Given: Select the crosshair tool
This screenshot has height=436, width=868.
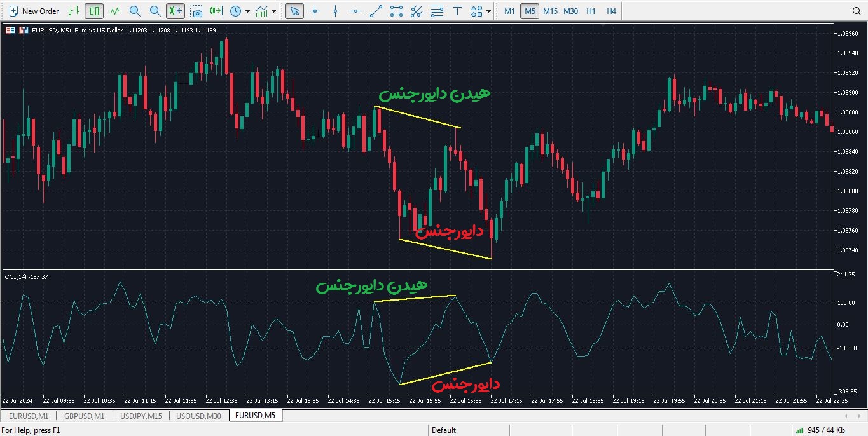Looking at the screenshot, I should pyautogui.click(x=315, y=11).
